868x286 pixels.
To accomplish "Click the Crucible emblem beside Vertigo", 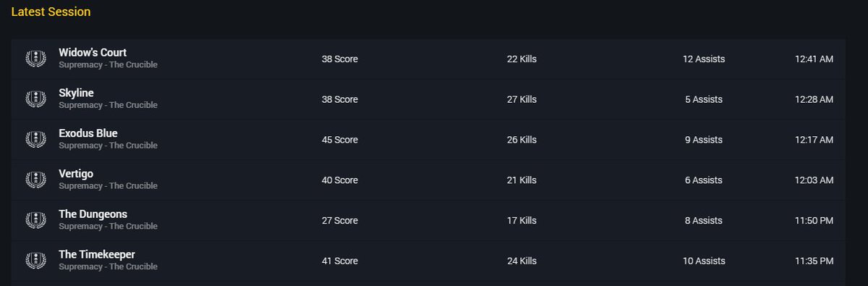I will click(x=35, y=180).
